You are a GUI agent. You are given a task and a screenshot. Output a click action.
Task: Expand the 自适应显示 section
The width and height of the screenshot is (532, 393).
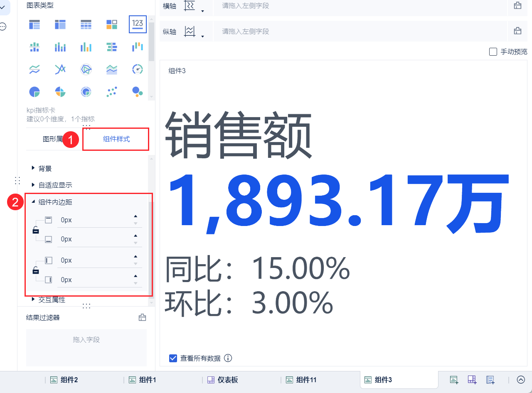(33, 185)
